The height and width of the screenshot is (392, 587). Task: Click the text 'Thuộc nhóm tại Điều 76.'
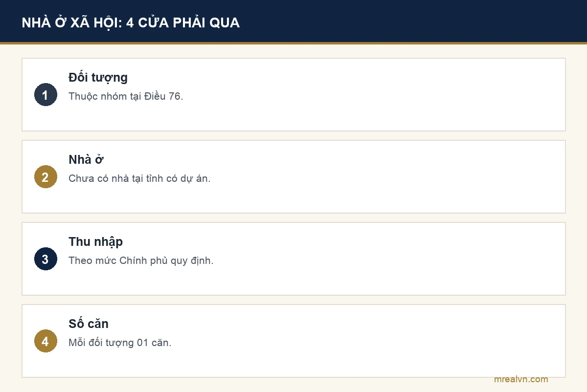pos(126,96)
